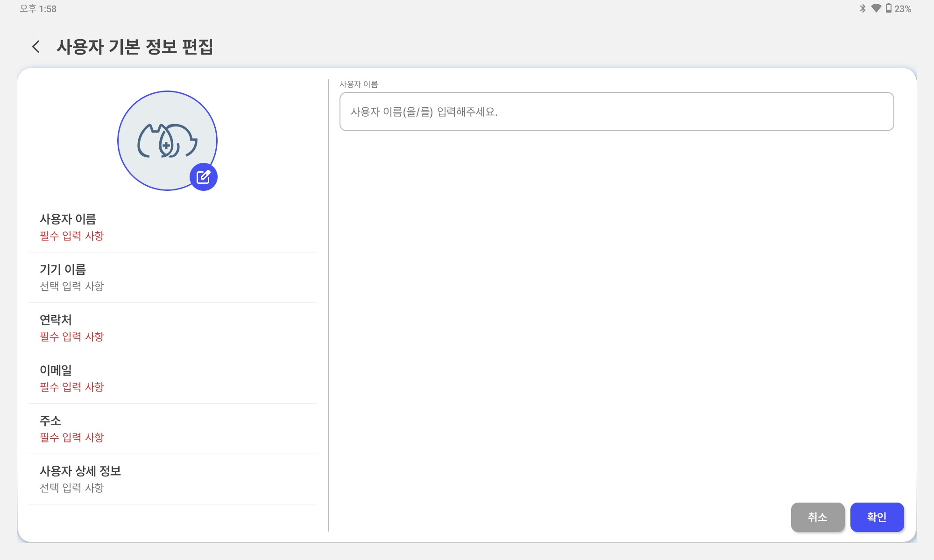Focus the 사용자 이름 input field
Viewport: 934px width, 560px height.
616,112
